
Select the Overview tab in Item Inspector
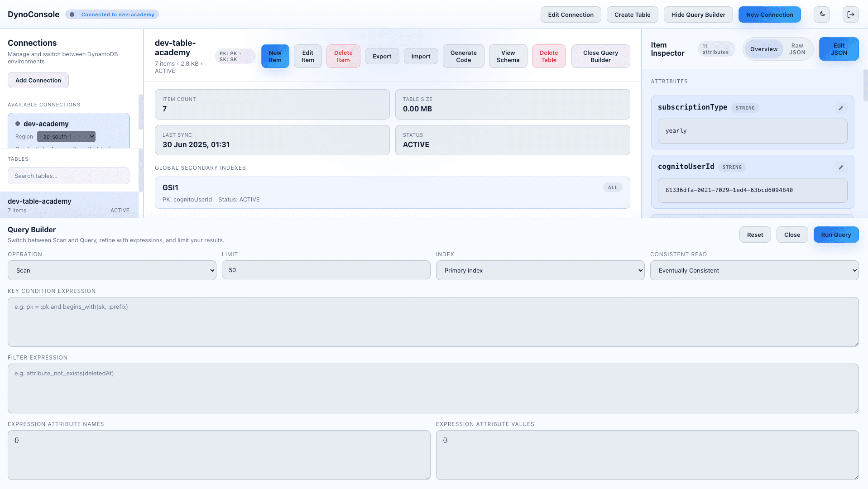(763, 48)
